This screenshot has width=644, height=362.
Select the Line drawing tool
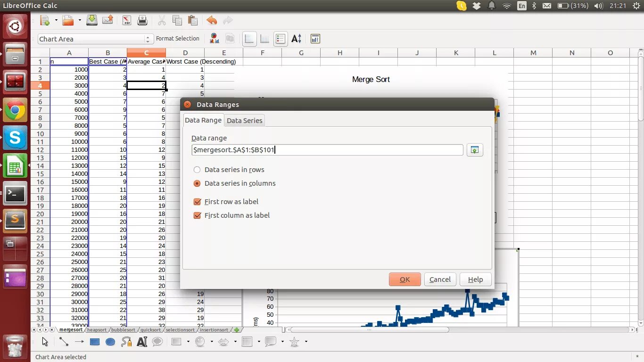(64, 342)
